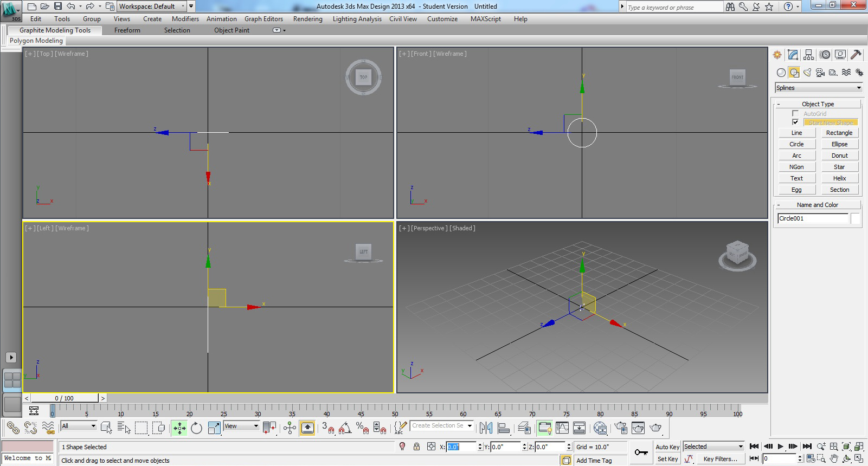Screen dimensions: 868x466
Task: Click the Align tool icon
Action: (x=504, y=428)
